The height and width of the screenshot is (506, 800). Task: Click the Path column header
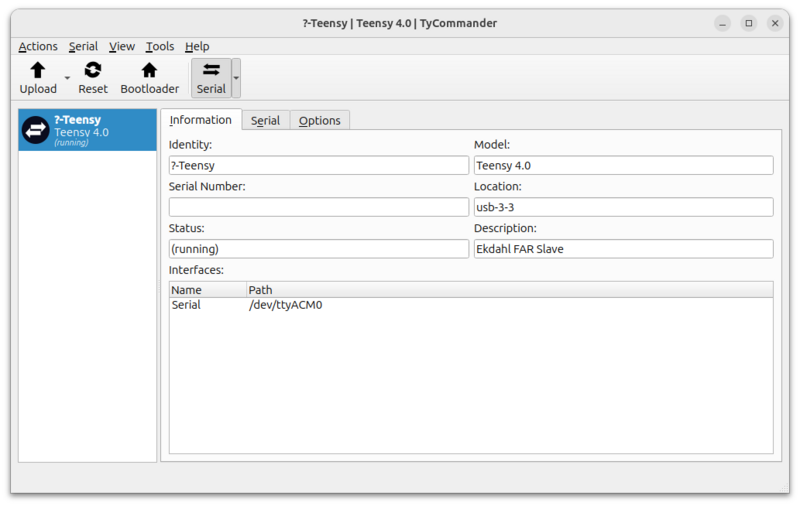(x=260, y=290)
